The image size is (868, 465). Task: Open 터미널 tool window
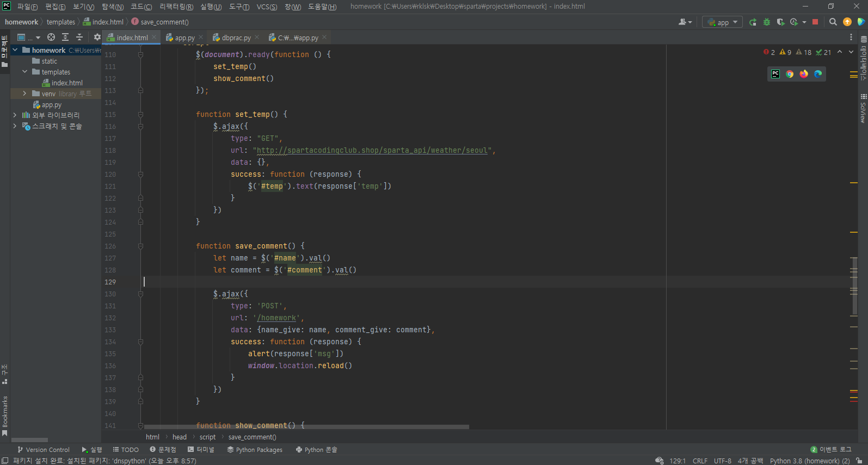coord(201,450)
